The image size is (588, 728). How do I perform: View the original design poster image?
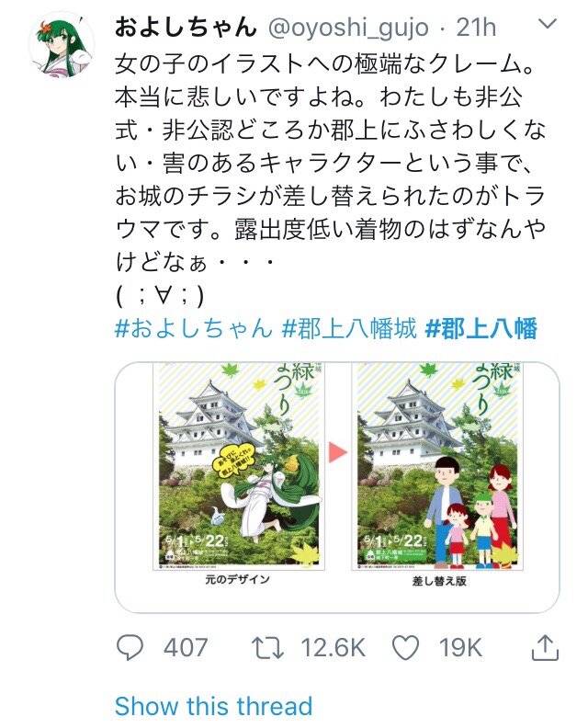point(239,467)
